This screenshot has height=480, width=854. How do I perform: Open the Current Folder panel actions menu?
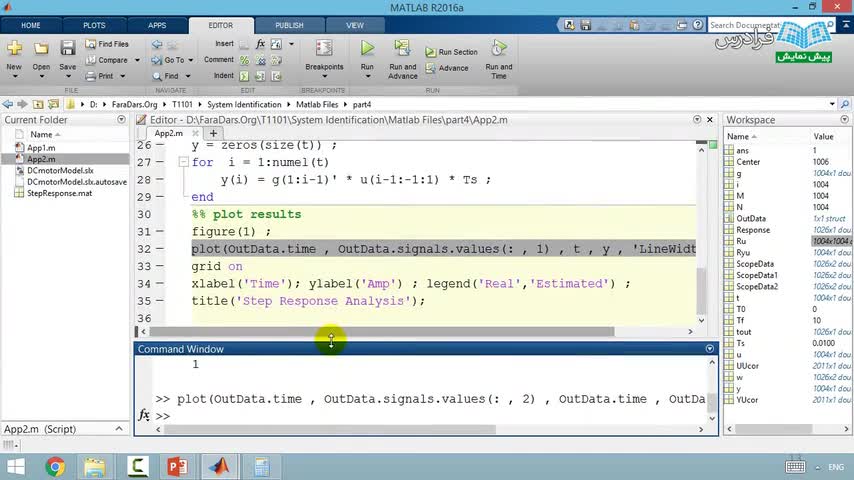pos(121,120)
